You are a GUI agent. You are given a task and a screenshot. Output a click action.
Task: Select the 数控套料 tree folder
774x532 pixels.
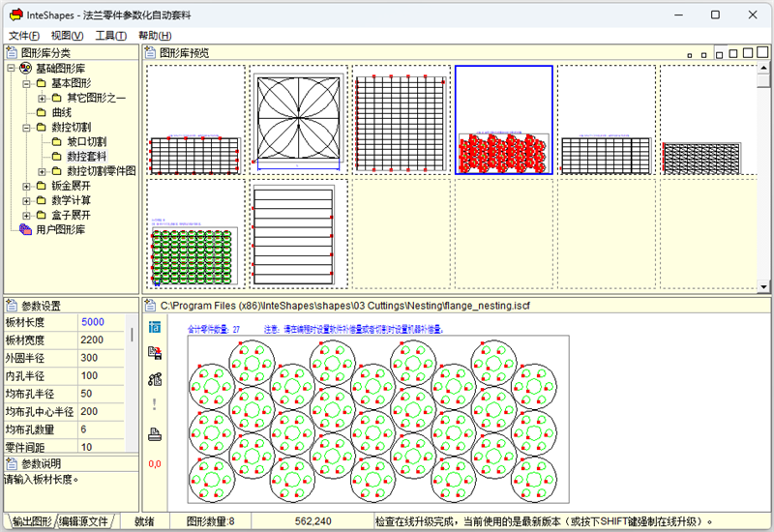pos(86,157)
